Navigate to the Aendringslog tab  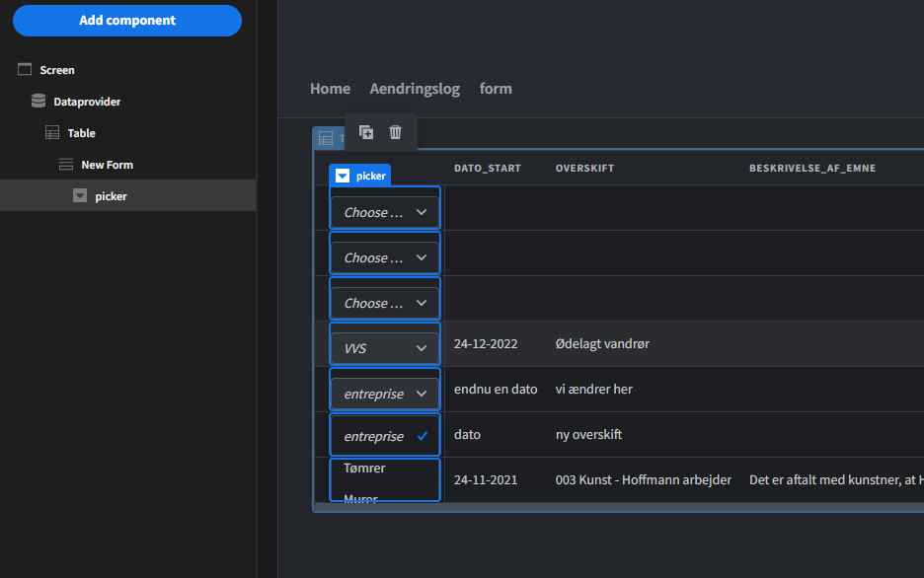click(414, 88)
